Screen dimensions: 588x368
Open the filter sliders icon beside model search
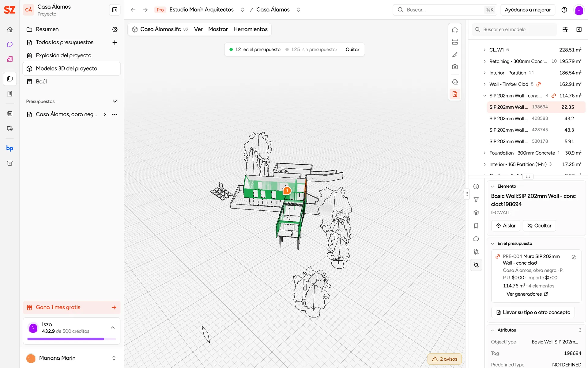click(565, 29)
